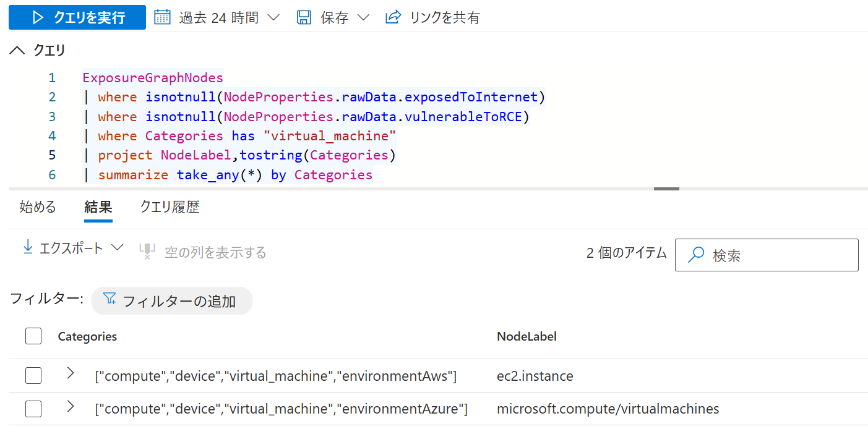This screenshot has width=868, height=442.
Task: Check the microsoft.compute/virtualmachines row checkbox
Action: [x=33, y=409]
